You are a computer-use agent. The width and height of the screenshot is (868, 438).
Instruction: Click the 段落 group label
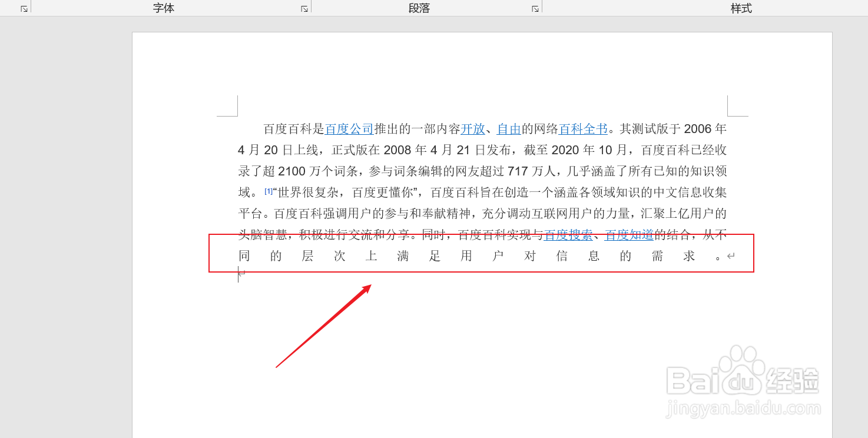[x=419, y=8]
